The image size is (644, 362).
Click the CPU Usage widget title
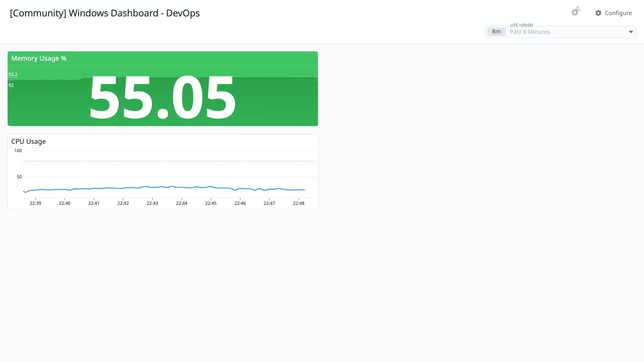[29, 141]
